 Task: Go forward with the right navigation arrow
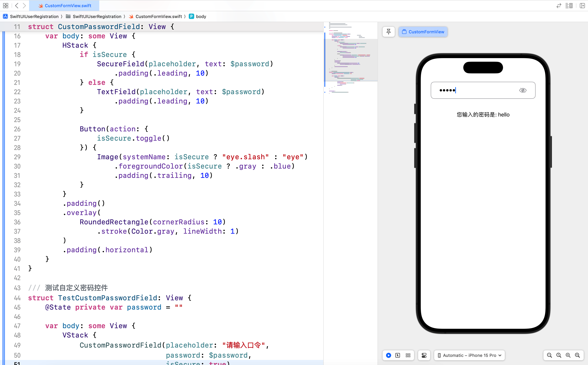tap(24, 6)
